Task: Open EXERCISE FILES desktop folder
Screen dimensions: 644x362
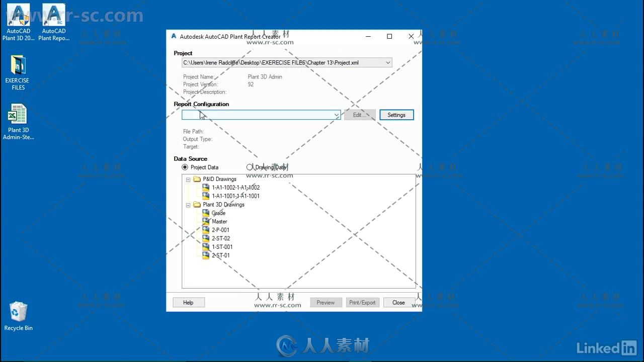Action: click(x=18, y=73)
